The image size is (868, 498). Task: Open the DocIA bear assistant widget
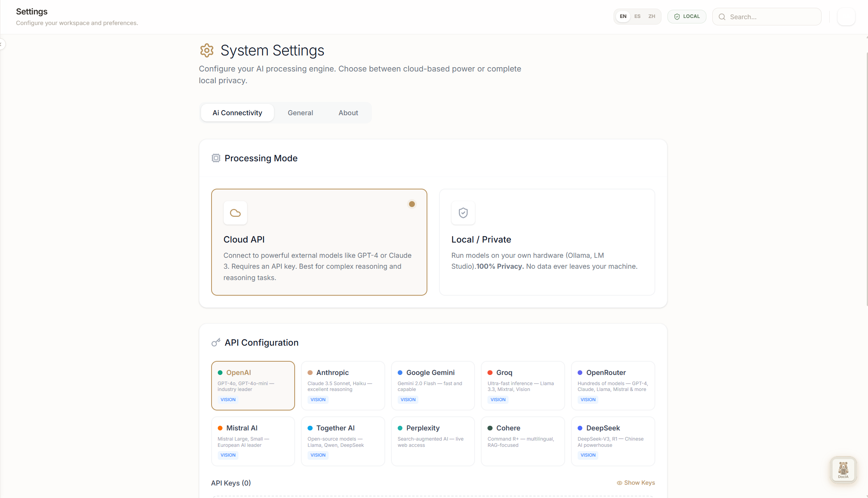[x=843, y=469]
